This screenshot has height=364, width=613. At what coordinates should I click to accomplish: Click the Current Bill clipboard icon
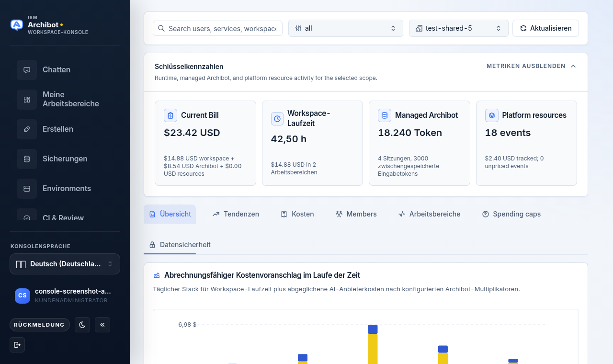[x=170, y=115]
